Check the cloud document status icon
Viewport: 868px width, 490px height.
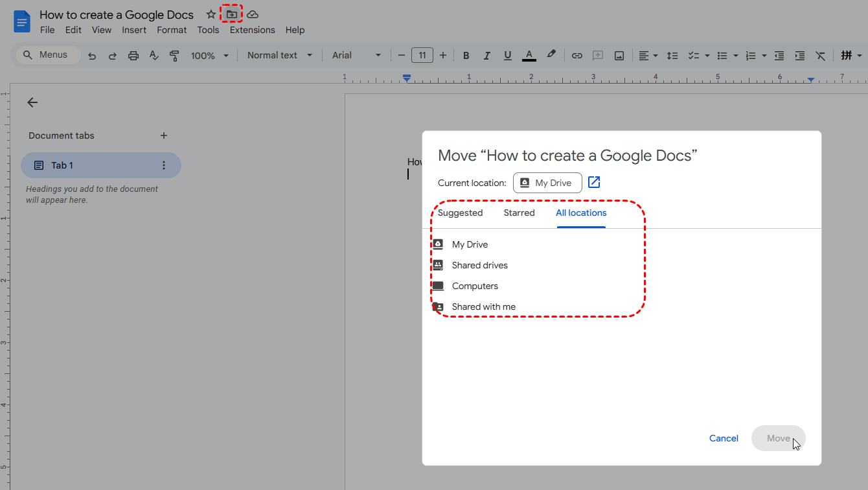point(253,14)
